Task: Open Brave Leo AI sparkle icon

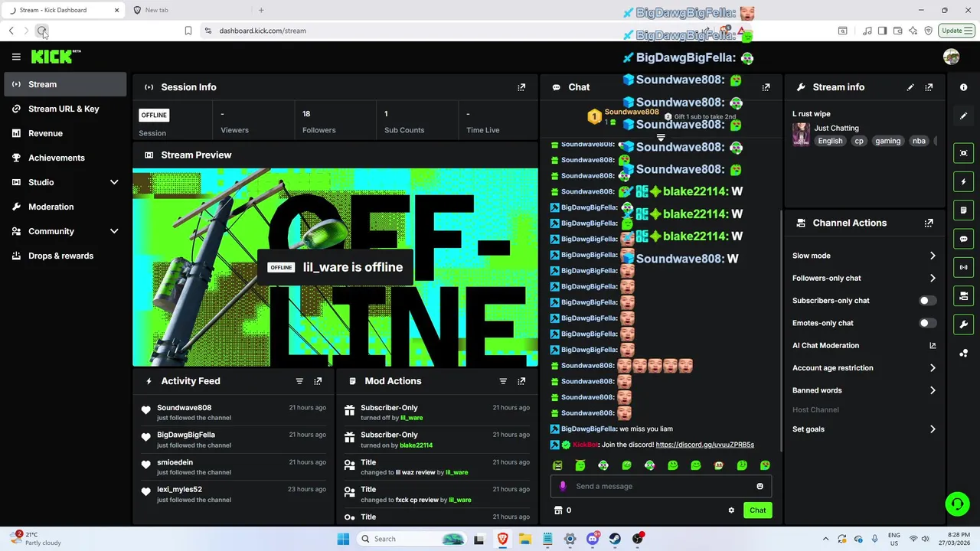Action: pyautogui.click(x=913, y=31)
